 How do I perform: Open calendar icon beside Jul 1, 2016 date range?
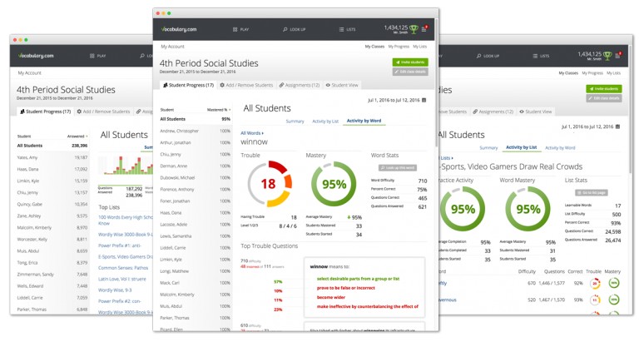tap(424, 100)
